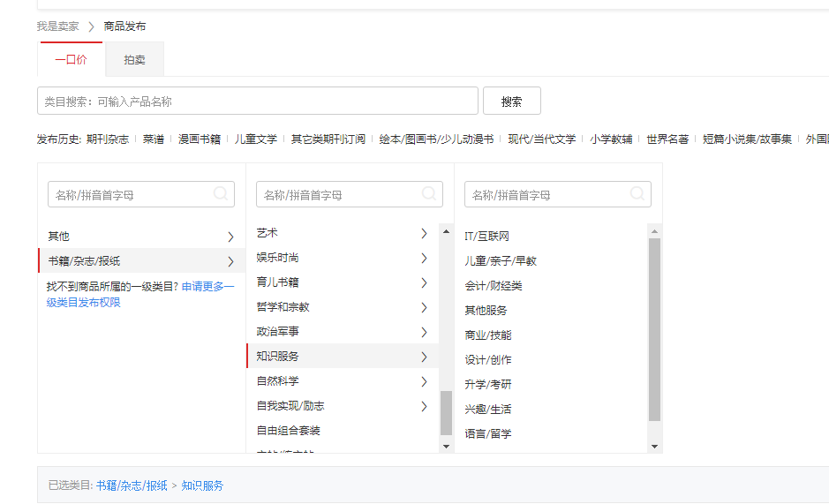Image resolution: width=829 pixels, height=504 pixels.
Task: Expand the 哲学和宗教 subcategory arrow
Action: tap(424, 307)
